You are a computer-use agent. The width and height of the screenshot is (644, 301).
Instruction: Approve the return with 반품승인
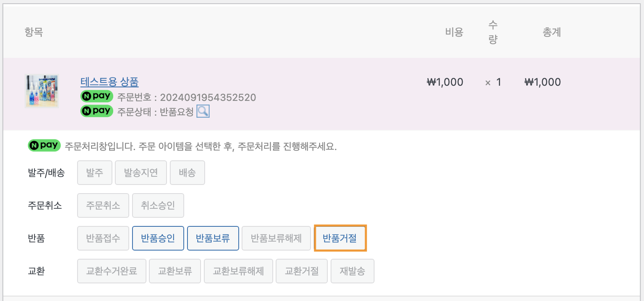(158, 238)
